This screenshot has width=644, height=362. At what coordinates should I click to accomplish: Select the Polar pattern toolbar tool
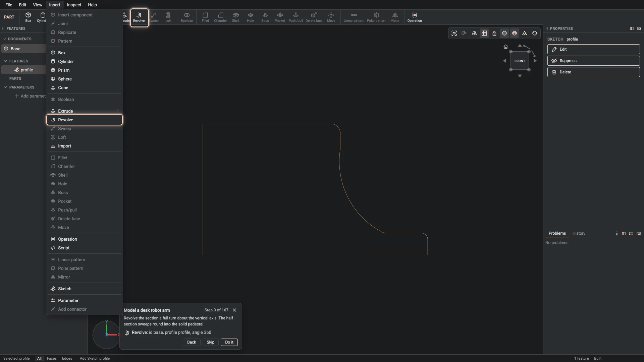376,17
